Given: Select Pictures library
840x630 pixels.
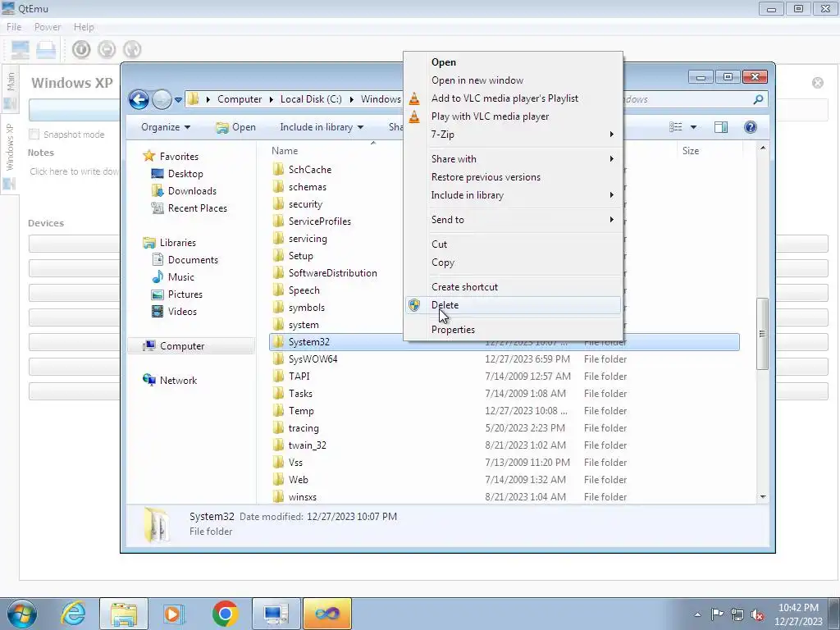Looking at the screenshot, I should (x=185, y=294).
